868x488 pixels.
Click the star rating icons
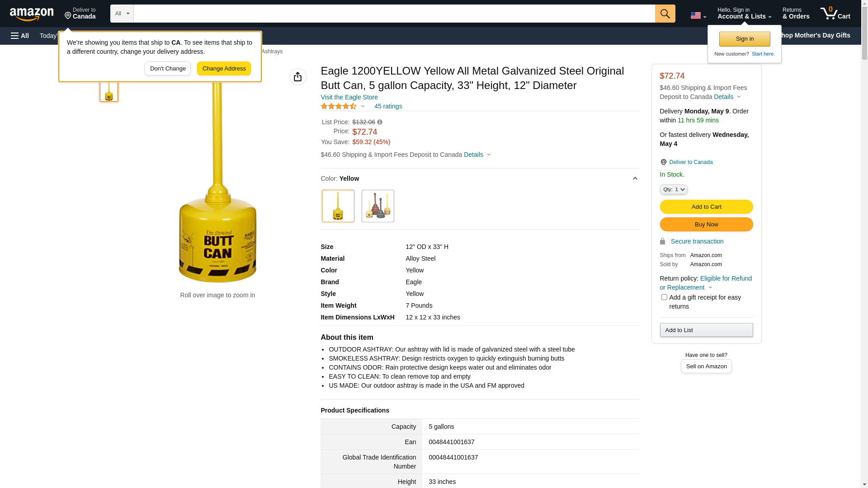click(339, 106)
